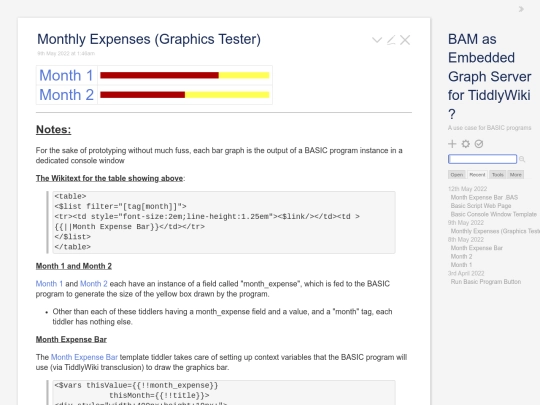Viewport: 540px width, 405px height.
Task: Open Basic Script Web Page in sidebar
Action: coord(481,206)
